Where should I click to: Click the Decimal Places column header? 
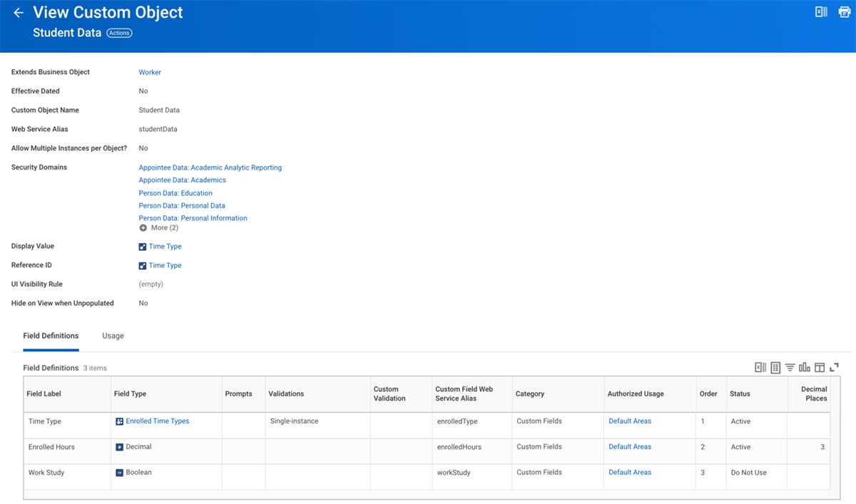click(x=808, y=394)
